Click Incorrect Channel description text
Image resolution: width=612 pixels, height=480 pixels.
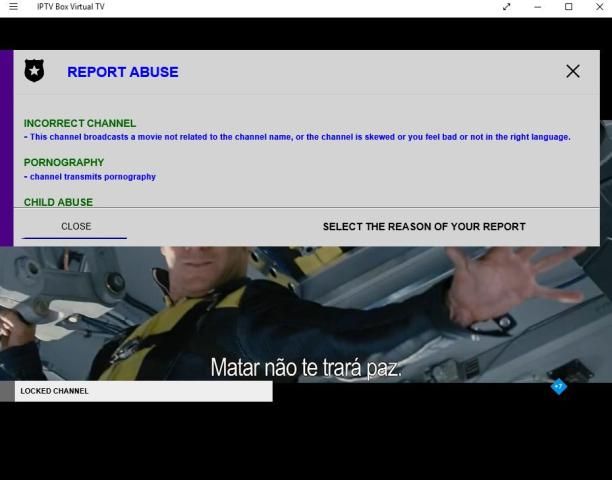(297, 137)
